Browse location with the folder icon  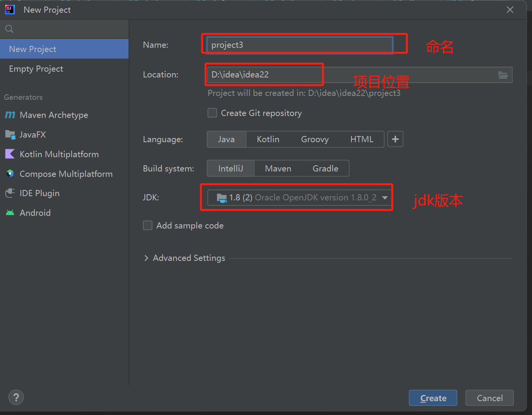tap(503, 75)
